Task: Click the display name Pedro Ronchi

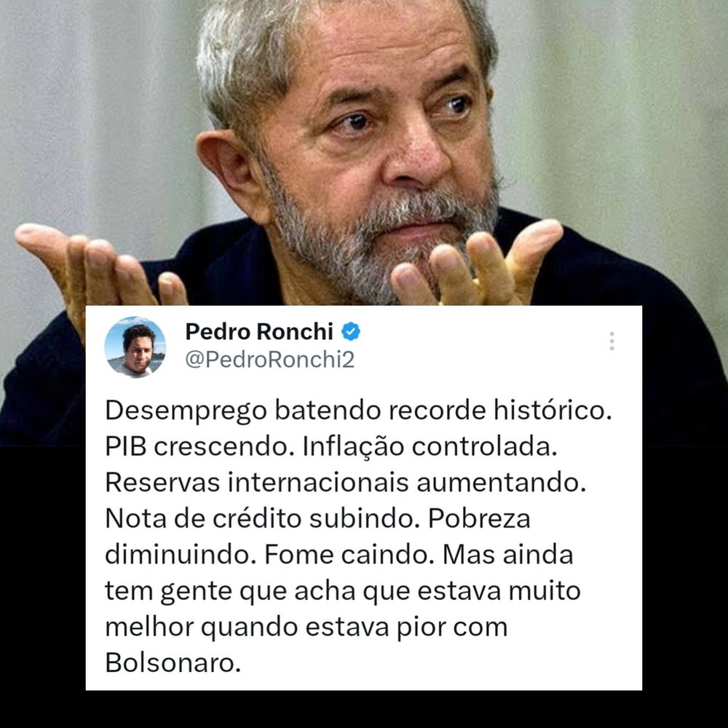Action: (259, 331)
